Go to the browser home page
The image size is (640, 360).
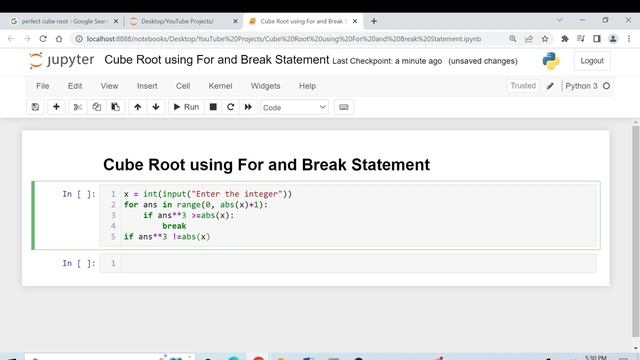coord(59,39)
